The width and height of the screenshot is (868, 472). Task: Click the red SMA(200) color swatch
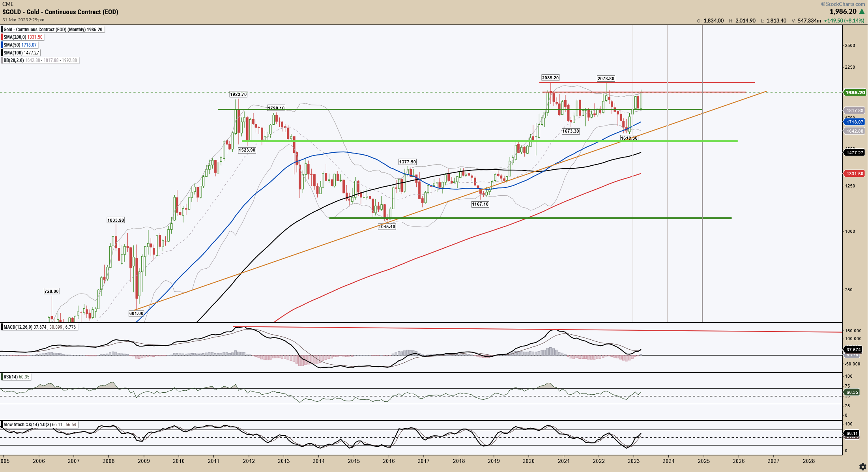point(2,37)
